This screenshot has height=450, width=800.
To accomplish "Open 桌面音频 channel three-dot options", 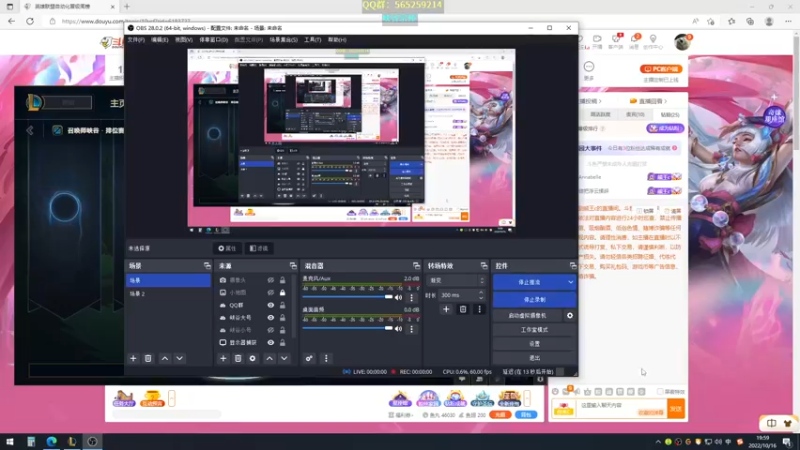I will pyautogui.click(x=412, y=329).
